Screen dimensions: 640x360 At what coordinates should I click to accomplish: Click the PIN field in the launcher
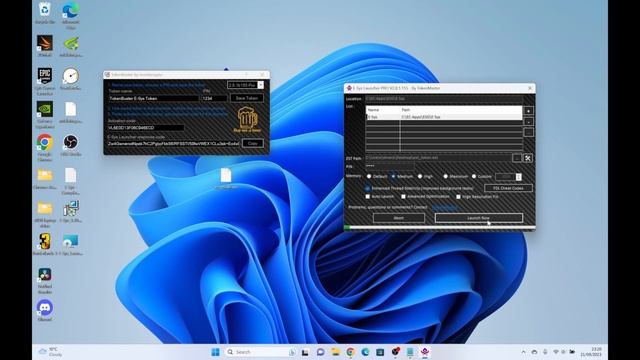(x=390, y=166)
